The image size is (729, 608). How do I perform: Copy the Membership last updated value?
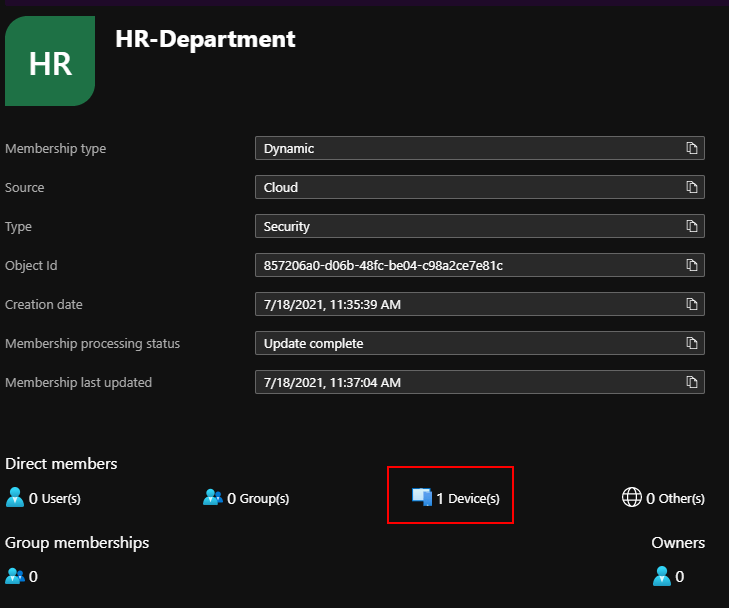point(691,383)
